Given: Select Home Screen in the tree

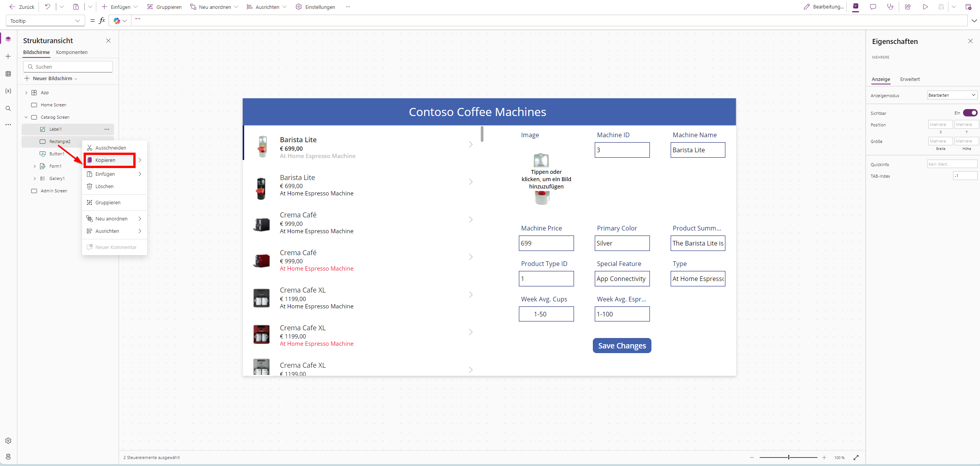Looking at the screenshot, I should pos(53,105).
